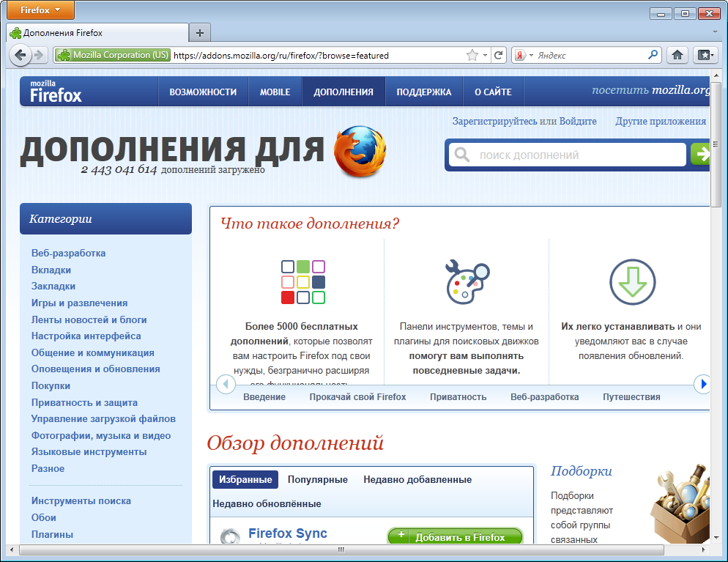The height and width of the screenshot is (562, 728).
Task: Open the list all tabs arrow
Action: [x=715, y=32]
